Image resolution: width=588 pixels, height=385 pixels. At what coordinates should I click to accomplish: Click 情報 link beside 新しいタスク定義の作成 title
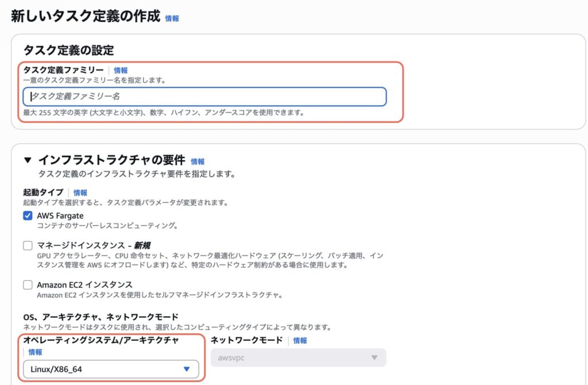(x=172, y=18)
